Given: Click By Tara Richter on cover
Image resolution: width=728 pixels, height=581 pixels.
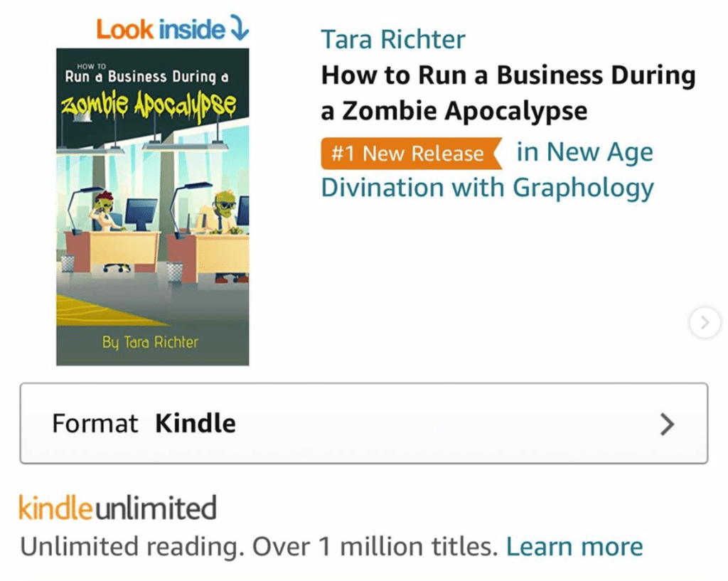Looking at the screenshot, I should click(150, 342).
